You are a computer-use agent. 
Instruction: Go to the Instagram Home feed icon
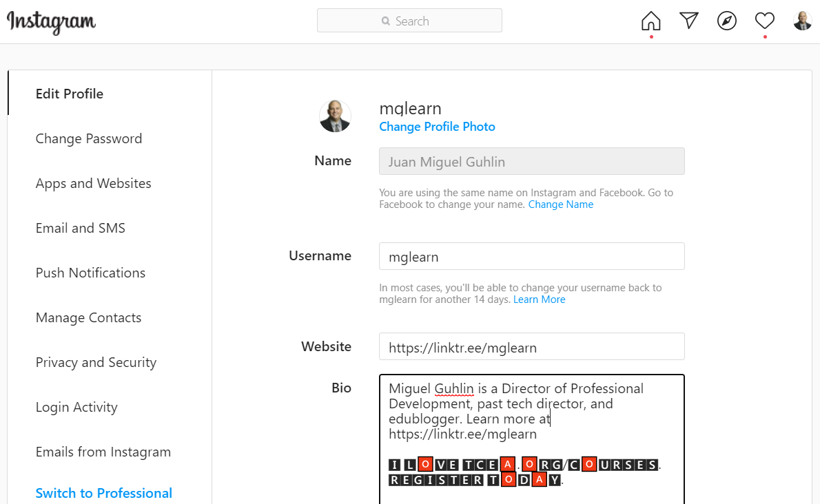tap(651, 21)
